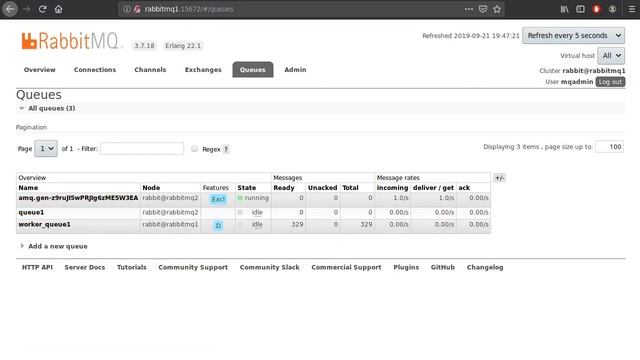
Task: Click the insecure connection lock icon
Action: click(137, 9)
